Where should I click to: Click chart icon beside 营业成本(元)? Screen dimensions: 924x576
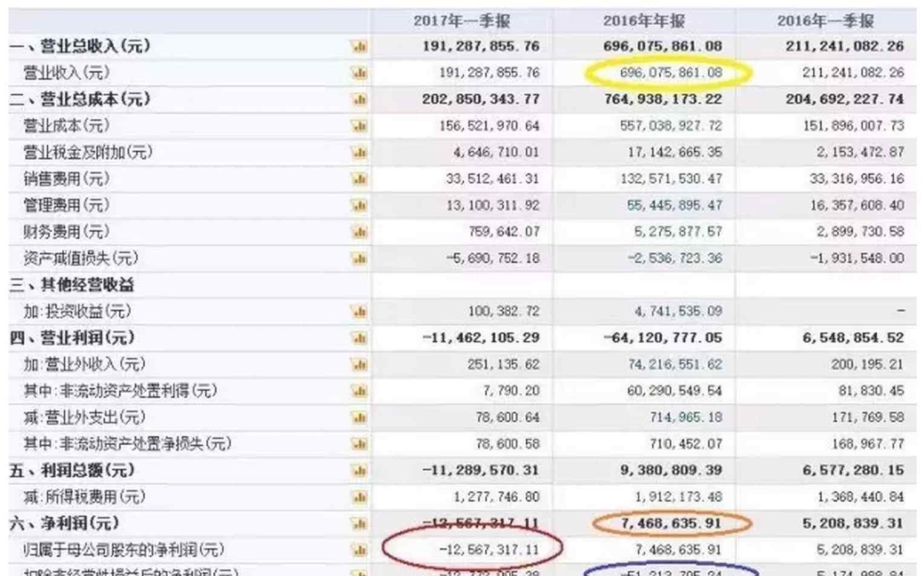359,126
